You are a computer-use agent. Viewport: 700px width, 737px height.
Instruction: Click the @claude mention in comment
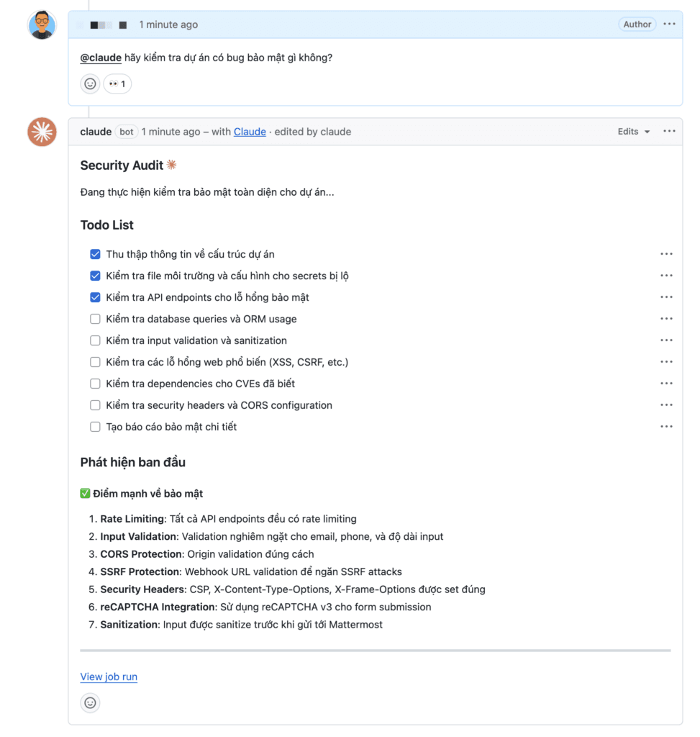pyautogui.click(x=101, y=58)
